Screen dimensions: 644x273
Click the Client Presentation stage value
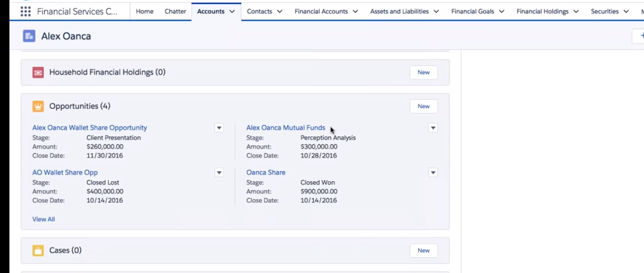[114, 138]
